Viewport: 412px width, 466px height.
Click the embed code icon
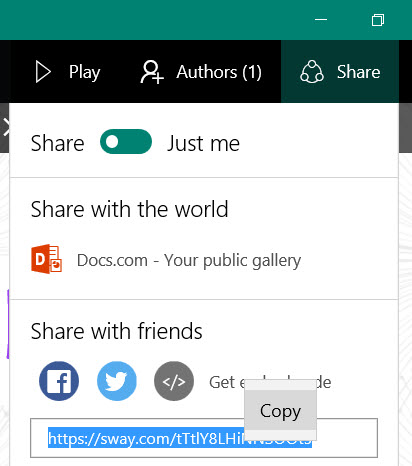click(x=174, y=381)
